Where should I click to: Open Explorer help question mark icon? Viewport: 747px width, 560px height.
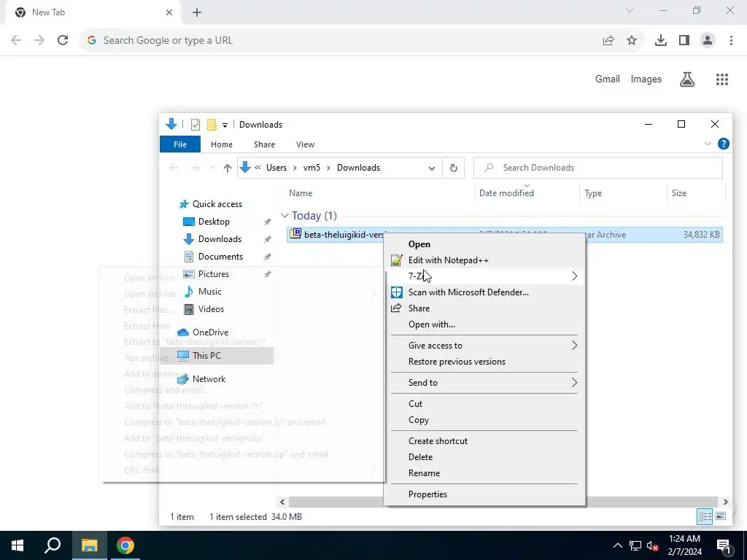(x=723, y=144)
